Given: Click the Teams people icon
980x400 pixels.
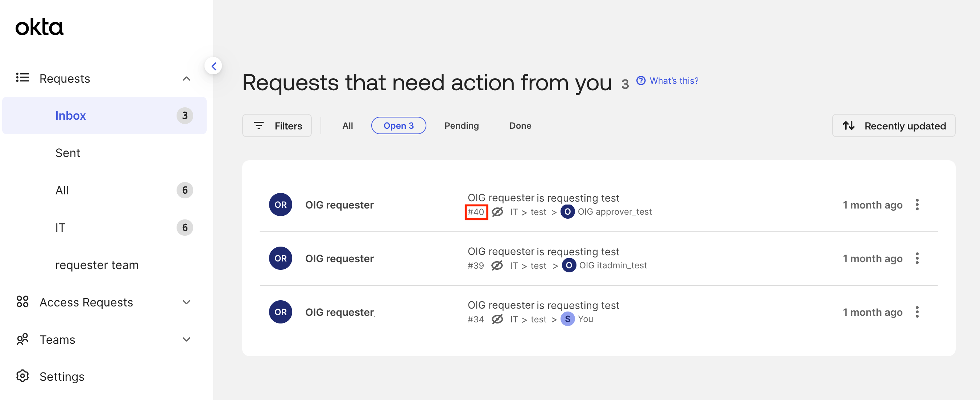Looking at the screenshot, I should click(x=22, y=339).
